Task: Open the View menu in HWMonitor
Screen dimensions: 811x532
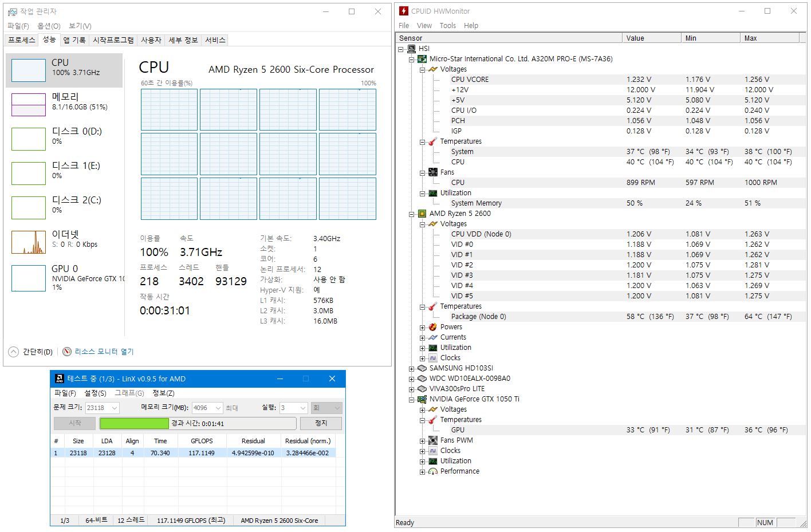Action: (x=424, y=26)
